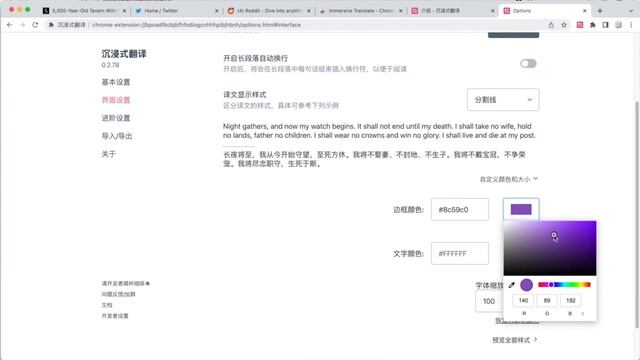Close the Home / Twitter tab

point(216,11)
